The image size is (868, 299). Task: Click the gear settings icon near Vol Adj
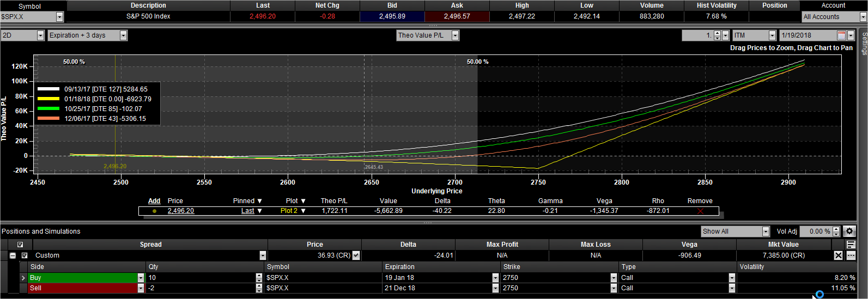click(x=849, y=231)
